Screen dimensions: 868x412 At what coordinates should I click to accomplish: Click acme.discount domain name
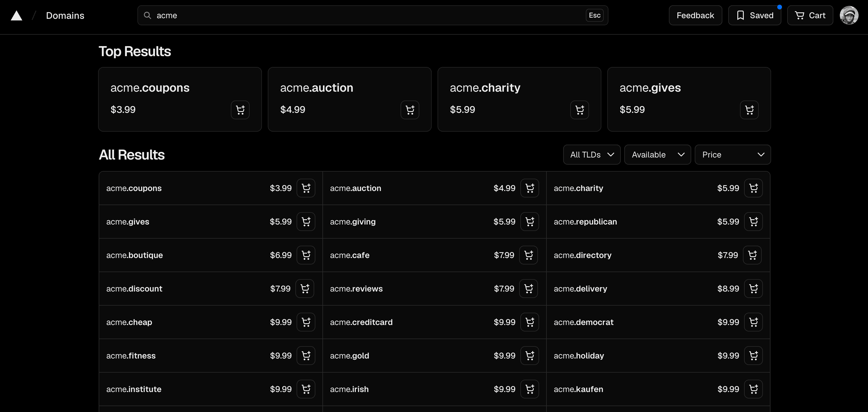tap(134, 289)
